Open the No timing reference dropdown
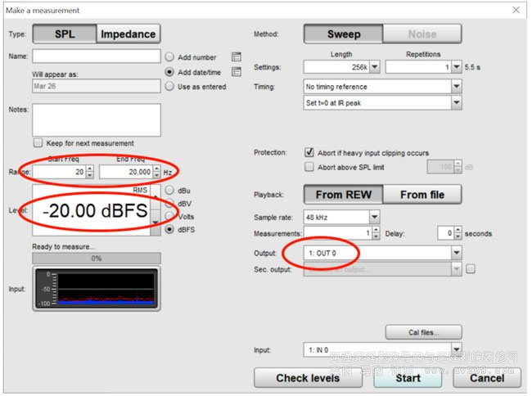 click(456, 86)
